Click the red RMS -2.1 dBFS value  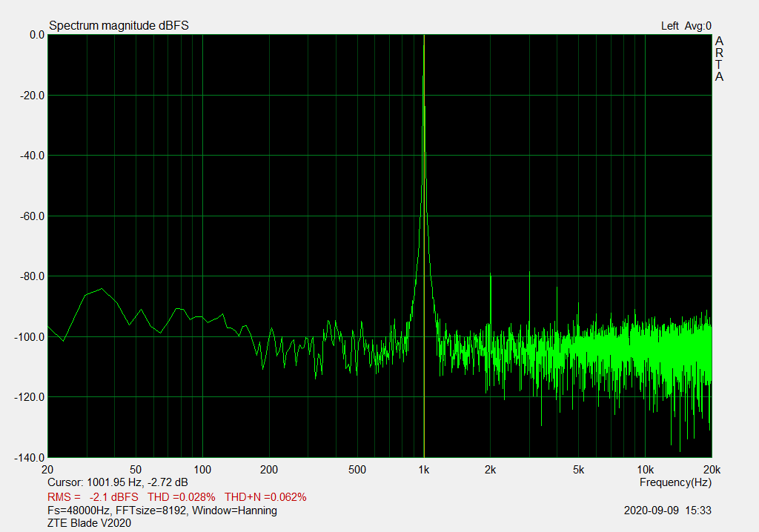tap(93, 496)
